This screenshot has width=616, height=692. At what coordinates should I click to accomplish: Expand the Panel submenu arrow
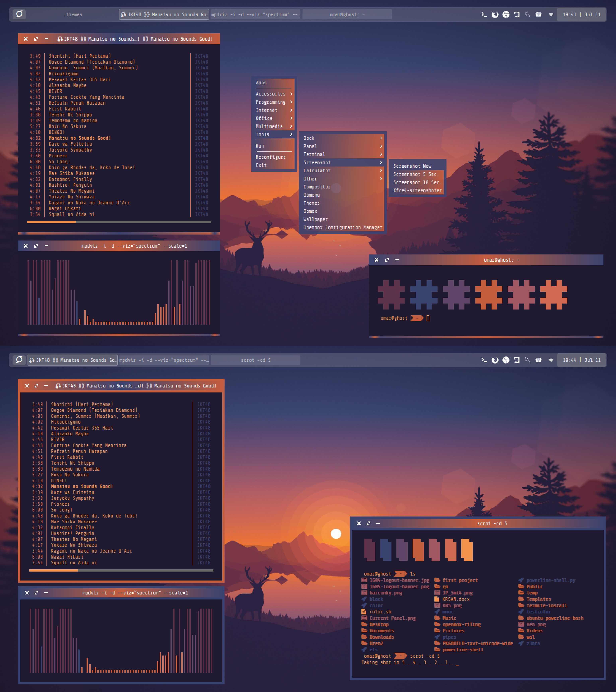(381, 146)
